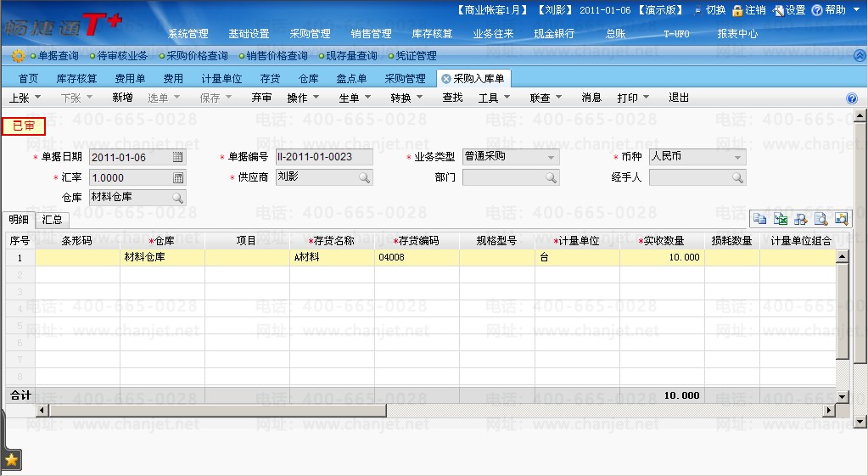The width and height of the screenshot is (868, 476).
Task: Click the blue help icon on the toolbar
Action: coord(852,98)
